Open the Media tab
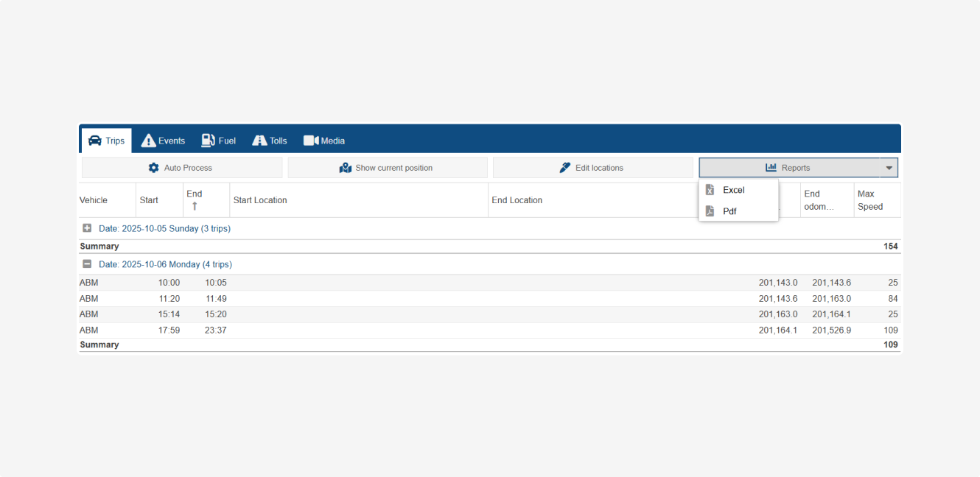The width and height of the screenshot is (980, 477). [x=324, y=141]
